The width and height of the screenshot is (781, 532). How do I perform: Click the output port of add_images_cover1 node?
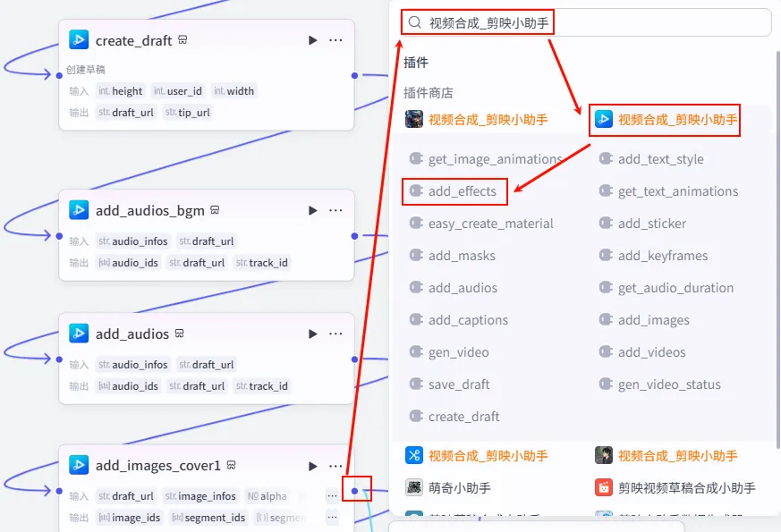point(354,491)
